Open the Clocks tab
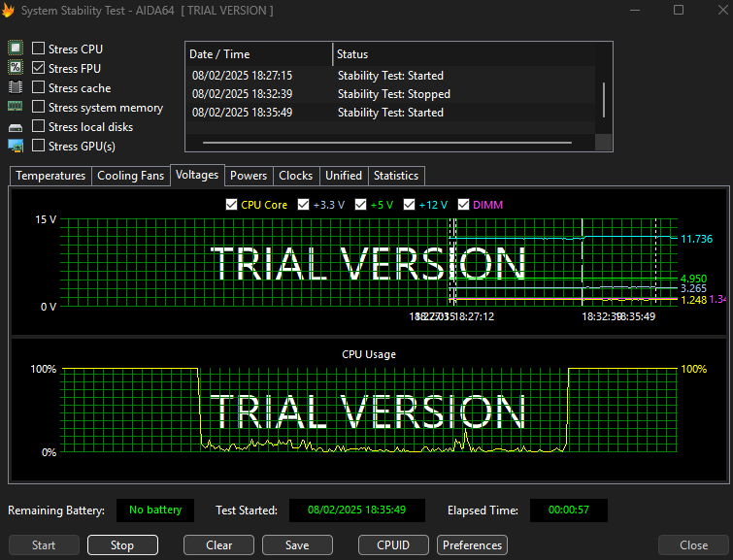The height and width of the screenshot is (560, 733). point(296,176)
